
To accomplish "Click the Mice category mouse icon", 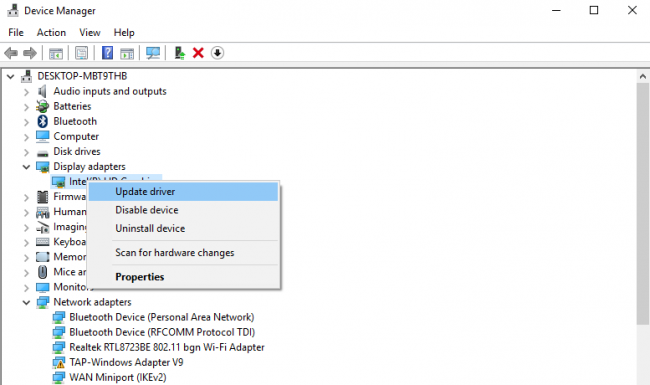I will 42,272.
